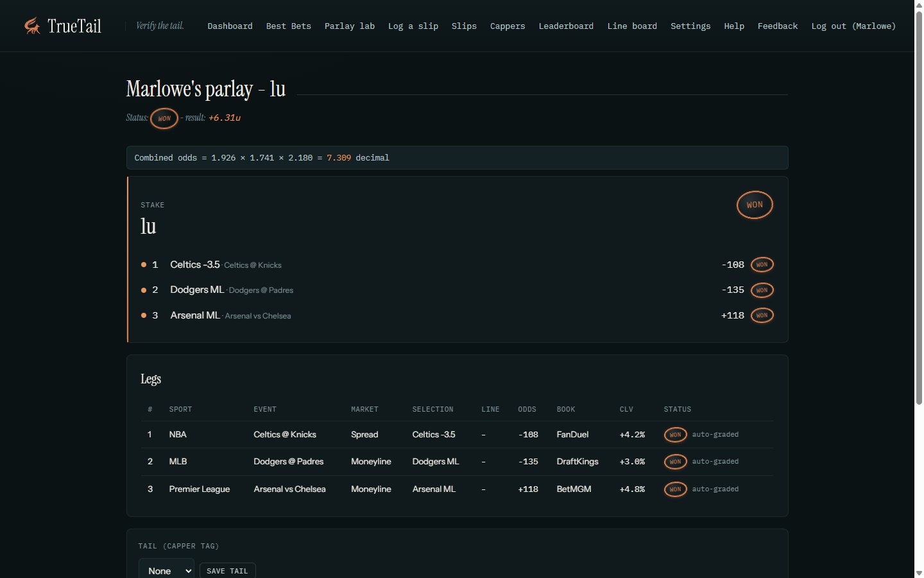The width and height of the screenshot is (924, 578).
Task: Click the Legs section heading
Action: pos(151,379)
